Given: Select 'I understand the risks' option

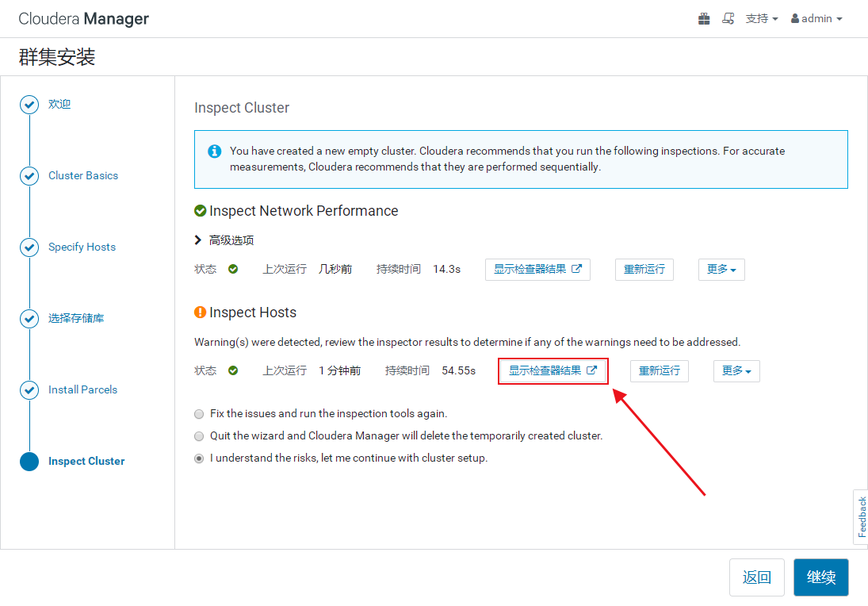Looking at the screenshot, I should [x=199, y=458].
